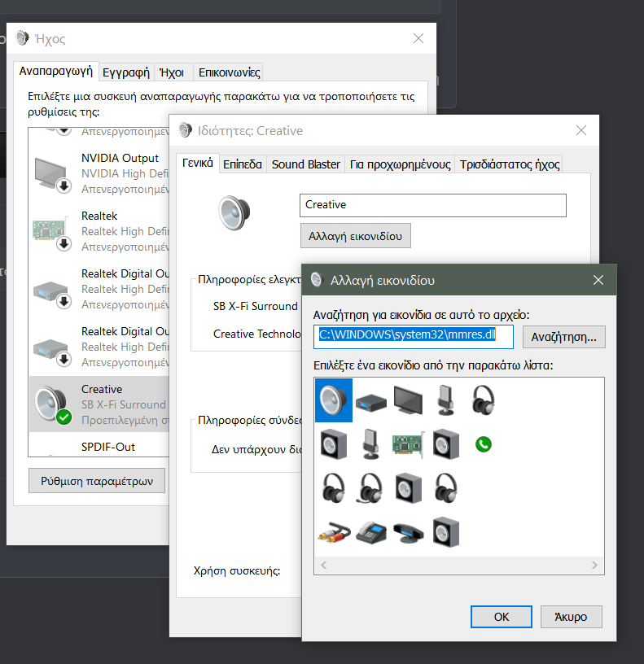Select the round loudspeaker icon highlighted in blue
Image resolution: width=644 pixels, height=664 pixels.
[332, 400]
